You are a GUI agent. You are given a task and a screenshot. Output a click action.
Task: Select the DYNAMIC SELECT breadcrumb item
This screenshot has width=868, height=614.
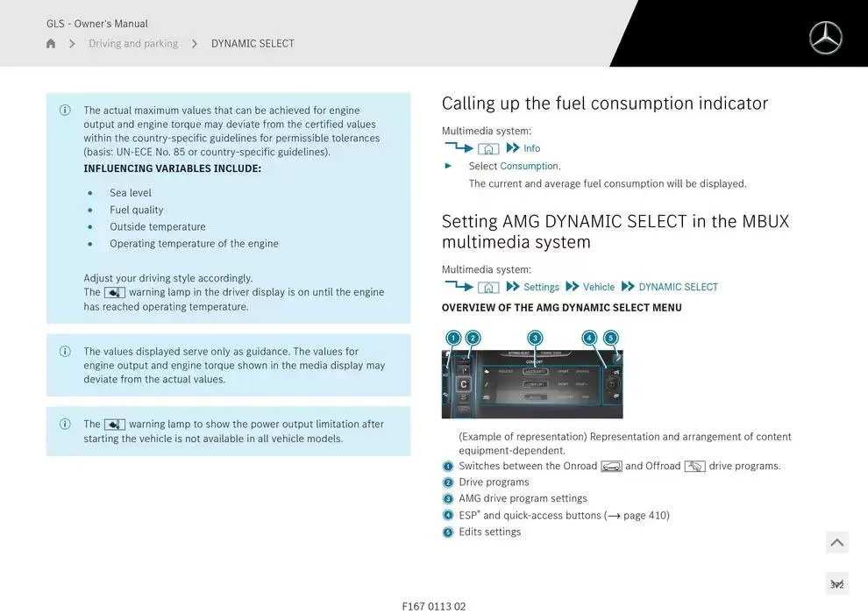click(x=253, y=44)
